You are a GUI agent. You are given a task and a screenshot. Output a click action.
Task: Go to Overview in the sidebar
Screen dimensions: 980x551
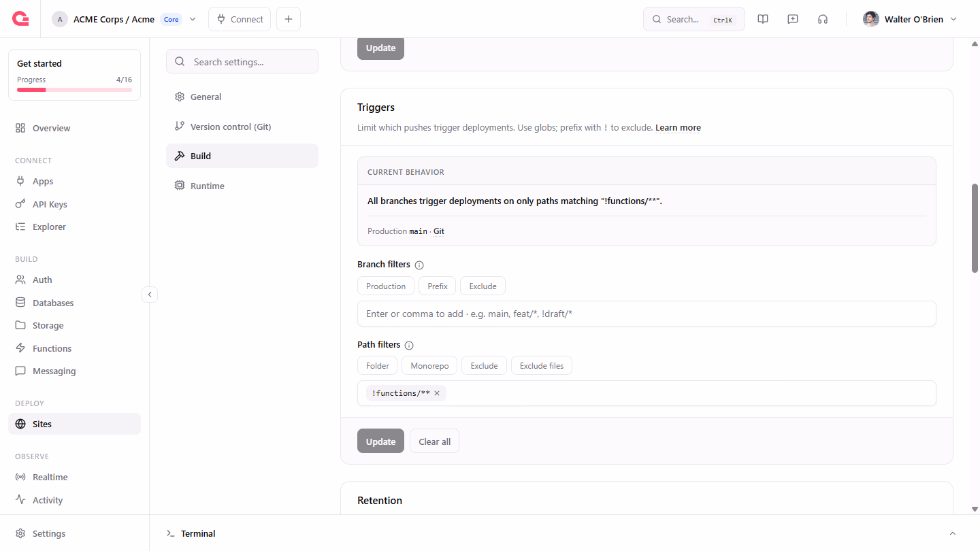pos(74,128)
